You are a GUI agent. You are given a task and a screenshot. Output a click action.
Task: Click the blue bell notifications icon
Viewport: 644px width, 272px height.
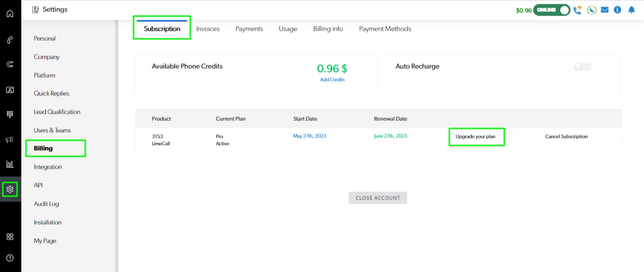coord(631,10)
